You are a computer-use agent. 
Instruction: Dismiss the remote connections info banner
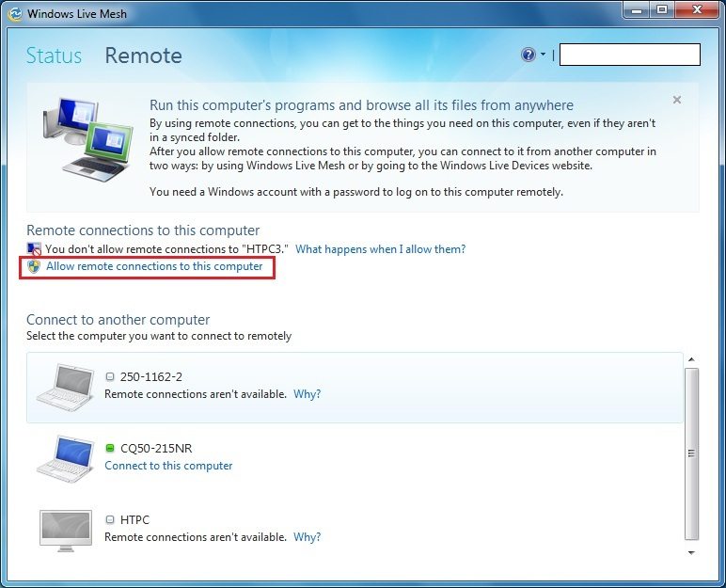(x=677, y=100)
